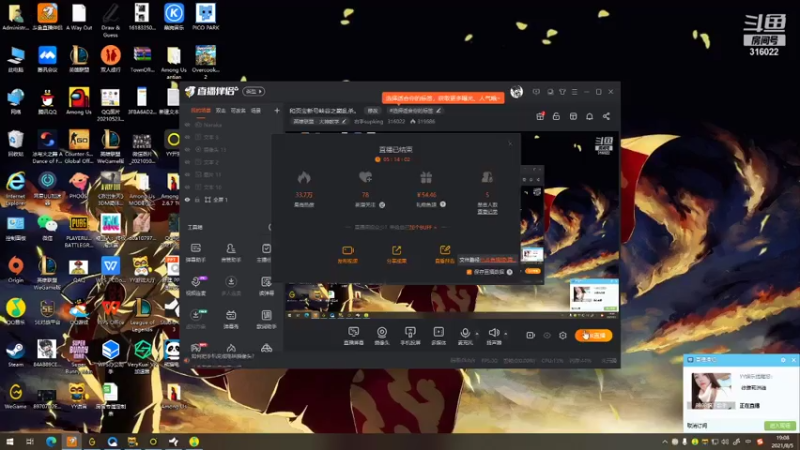This screenshot has width=800, height=450.
Task: Switch to the first scene tab
Action: pyautogui.click(x=201, y=110)
